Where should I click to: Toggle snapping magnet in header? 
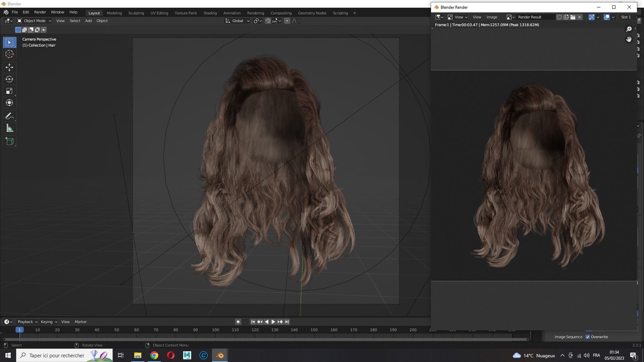(268, 21)
